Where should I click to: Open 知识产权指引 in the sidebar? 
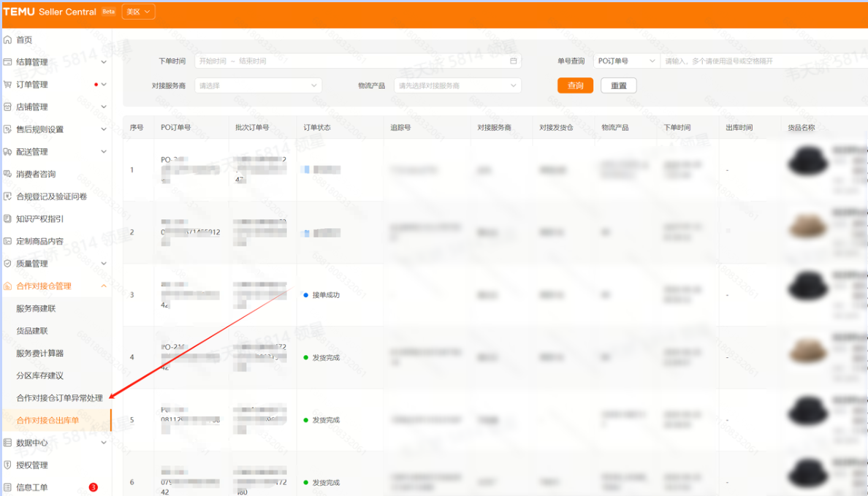pyautogui.click(x=40, y=218)
